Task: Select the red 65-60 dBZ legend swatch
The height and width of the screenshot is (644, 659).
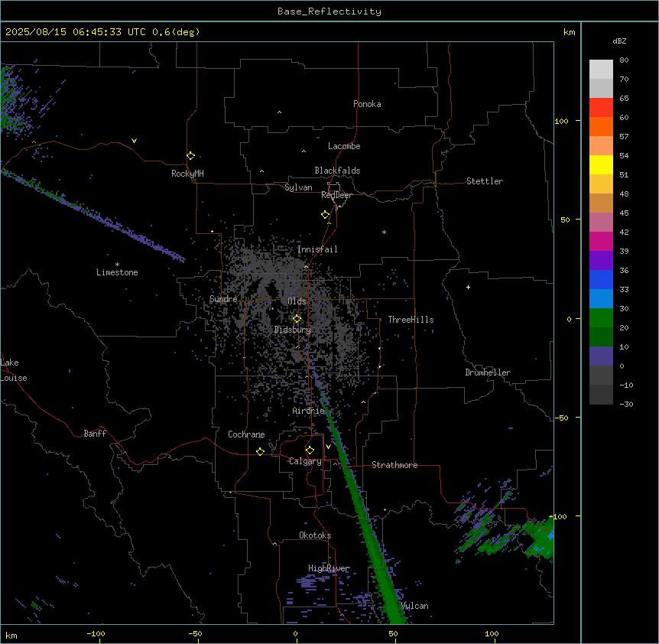Action: (x=601, y=108)
